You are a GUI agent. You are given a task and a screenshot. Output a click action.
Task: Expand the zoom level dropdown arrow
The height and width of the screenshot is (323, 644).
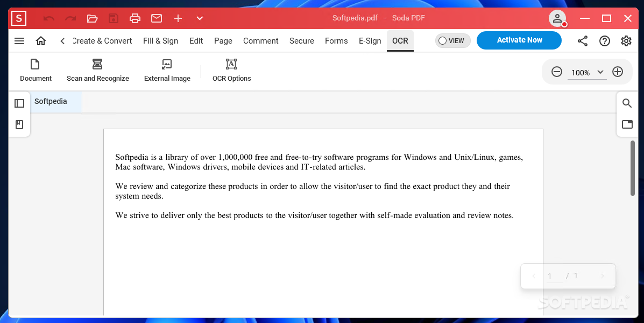click(x=600, y=72)
